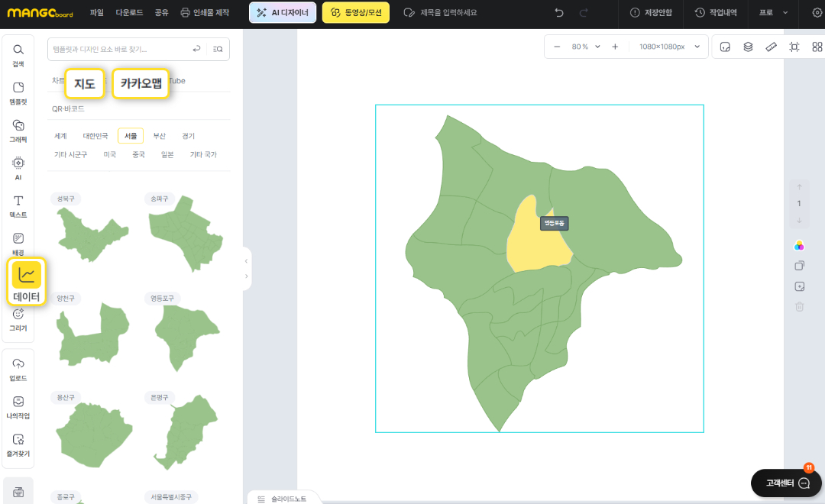Select the 부산 region filter

pos(159,136)
